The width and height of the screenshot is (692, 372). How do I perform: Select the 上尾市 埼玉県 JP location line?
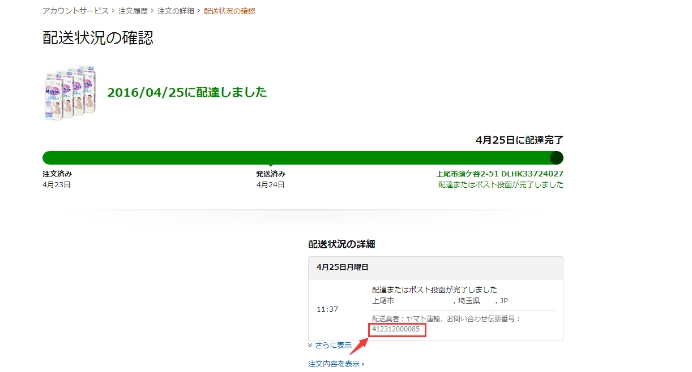440,301
